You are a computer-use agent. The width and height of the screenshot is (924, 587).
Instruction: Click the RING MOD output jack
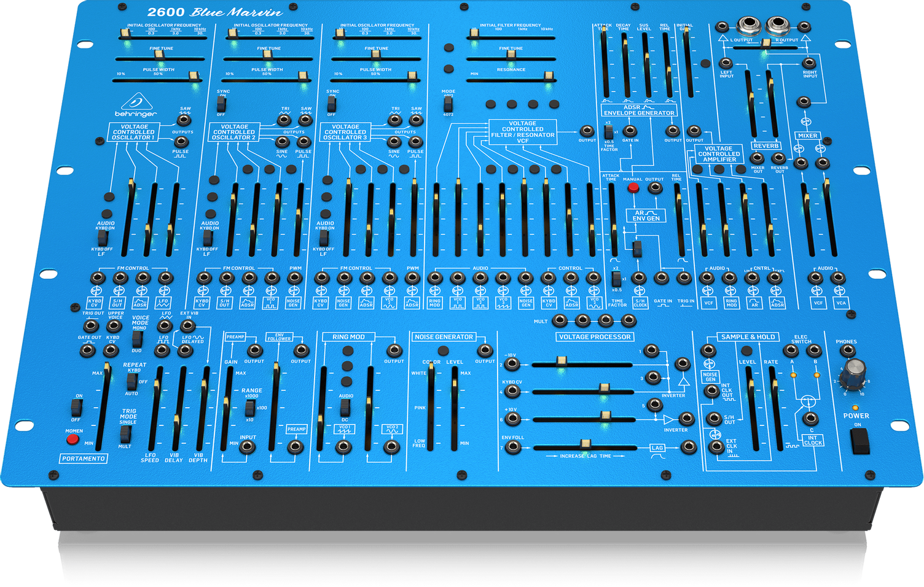tap(395, 351)
